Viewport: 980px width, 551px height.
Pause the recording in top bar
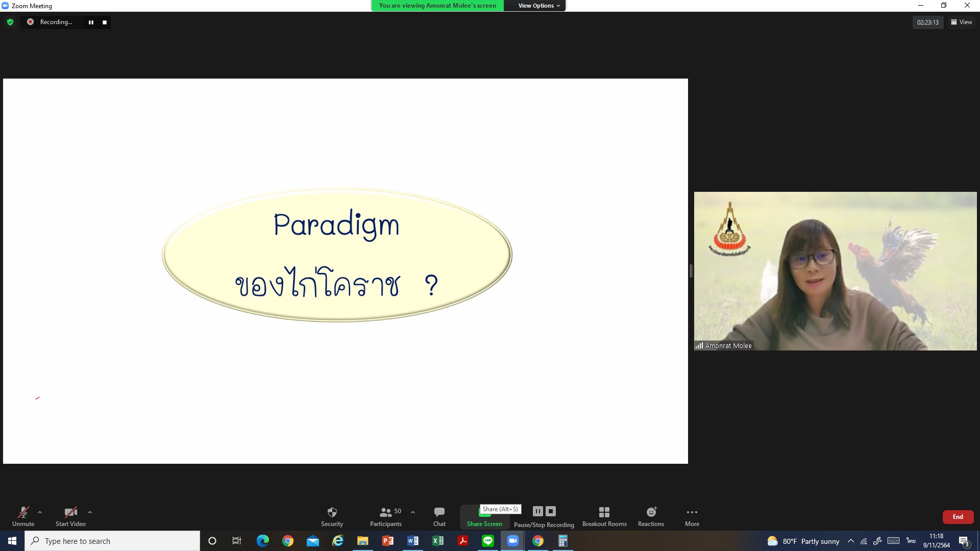click(x=91, y=22)
